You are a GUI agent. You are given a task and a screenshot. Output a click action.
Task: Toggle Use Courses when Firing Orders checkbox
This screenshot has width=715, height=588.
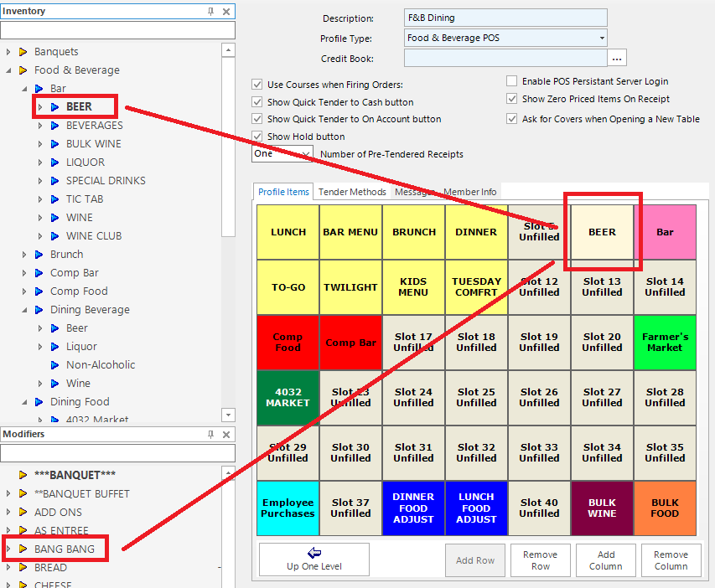click(257, 85)
